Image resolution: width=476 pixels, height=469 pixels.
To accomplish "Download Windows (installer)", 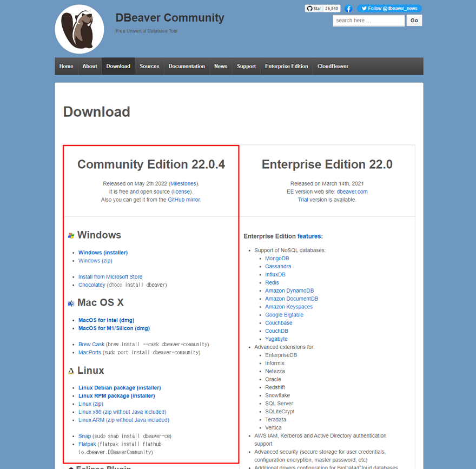I will [x=103, y=253].
